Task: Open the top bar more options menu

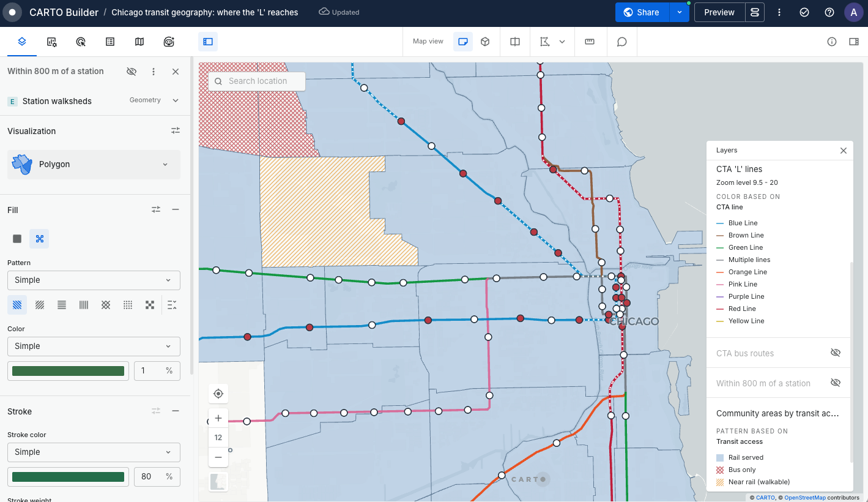Action: tap(779, 12)
